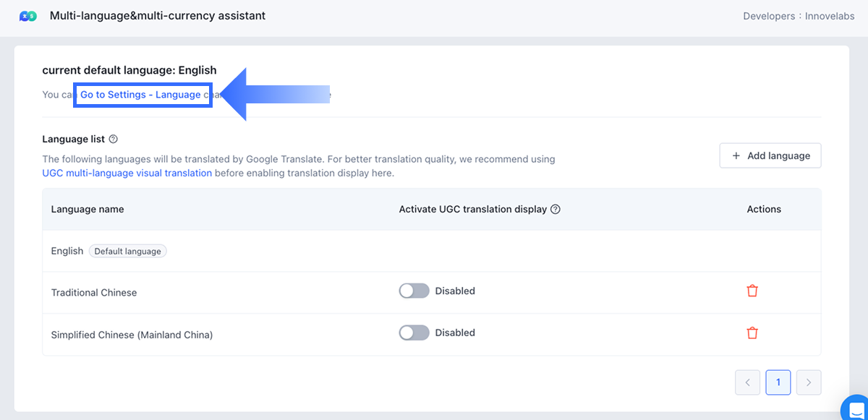Viewport: 868px width, 420px height.
Task: Open UGC multi-language visual translation link
Action: [127, 173]
